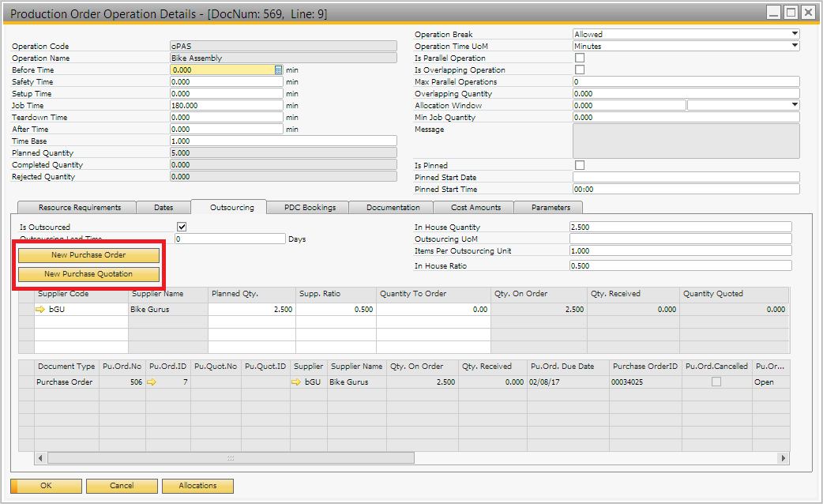Viewport: 823px width, 504px height.
Task: Click the link arrow next to bGU supplier code
Action: 40,310
